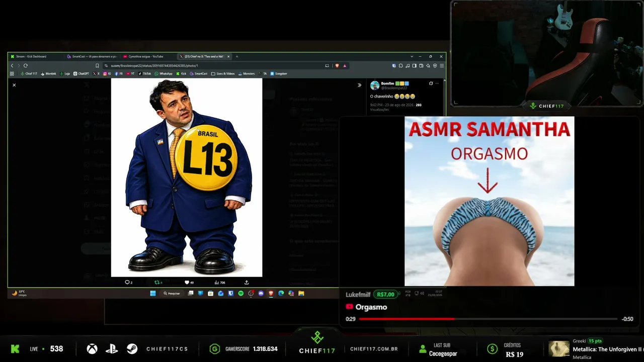Image resolution: width=644 pixels, height=362 pixels.
Task: Open the L13 caricature image
Action: tap(187, 177)
